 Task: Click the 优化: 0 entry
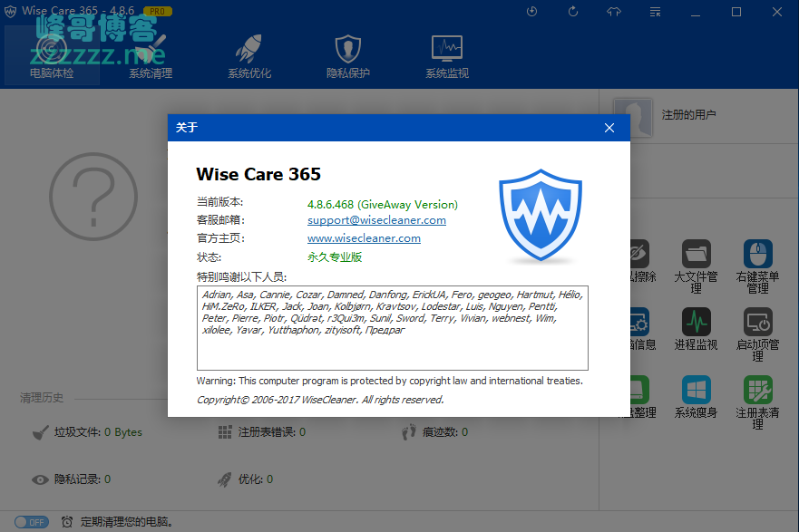(x=246, y=479)
